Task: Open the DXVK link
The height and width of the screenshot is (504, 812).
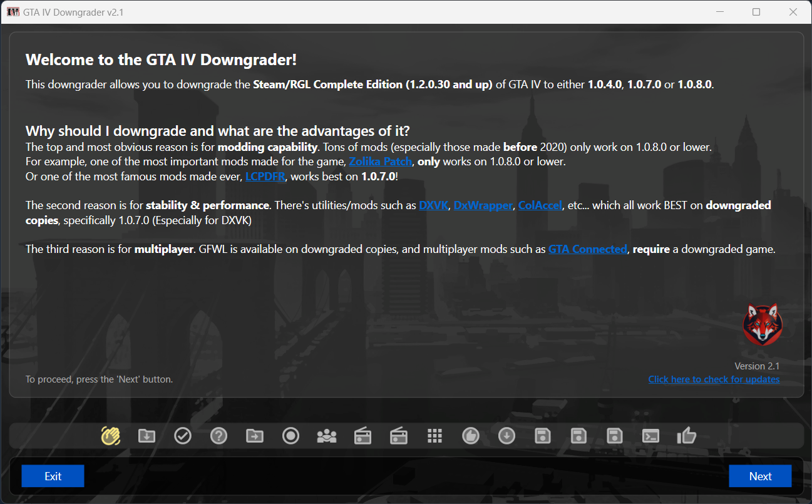Action: pos(434,205)
